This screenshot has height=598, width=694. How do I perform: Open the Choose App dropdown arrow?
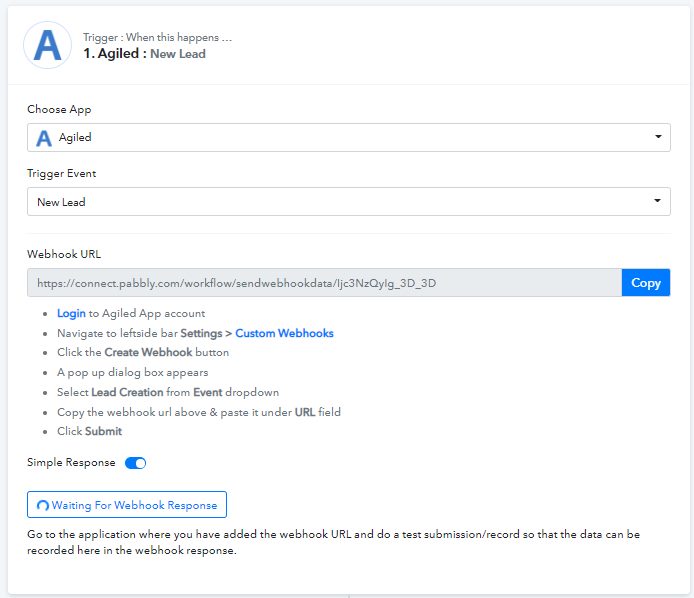point(658,137)
